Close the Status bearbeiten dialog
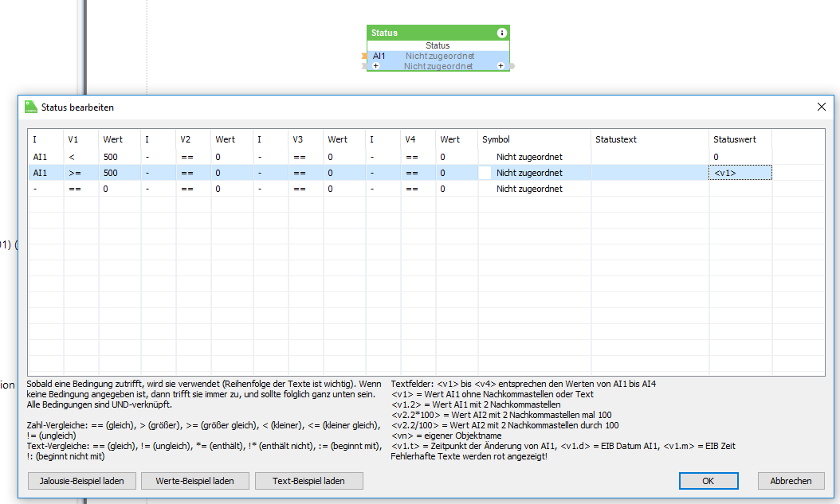The image size is (840, 504). (x=821, y=107)
